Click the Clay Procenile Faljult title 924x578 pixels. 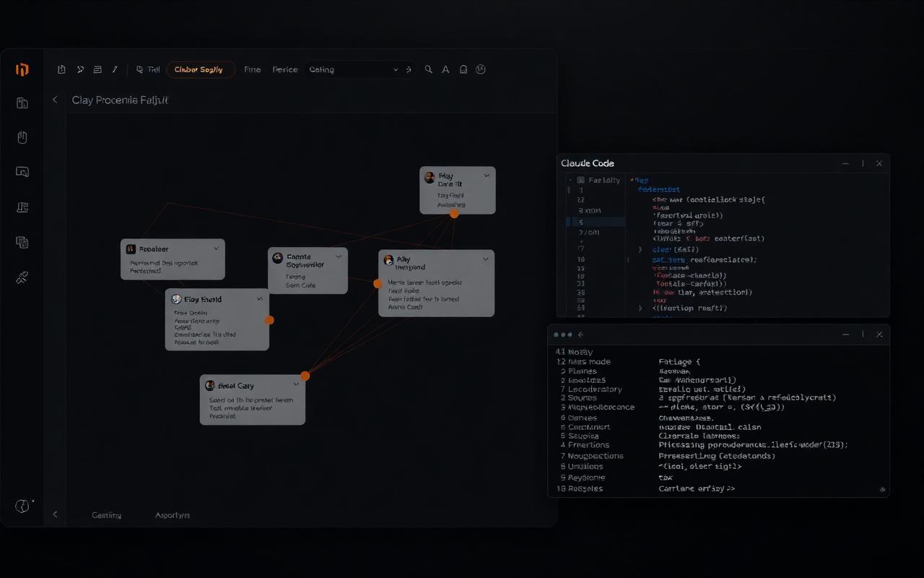[x=120, y=100]
